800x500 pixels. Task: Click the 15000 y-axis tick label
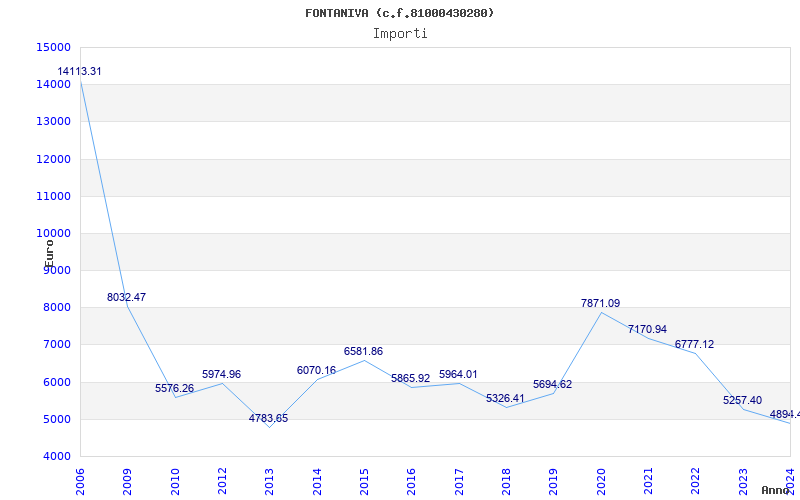pos(54,47)
